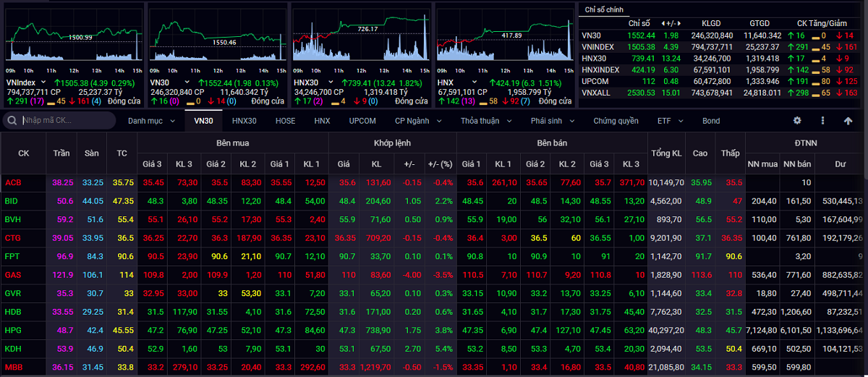Click the HPG stock ticker
Image resolution: width=868 pixels, height=377 pixels.
tap(12, 331)
